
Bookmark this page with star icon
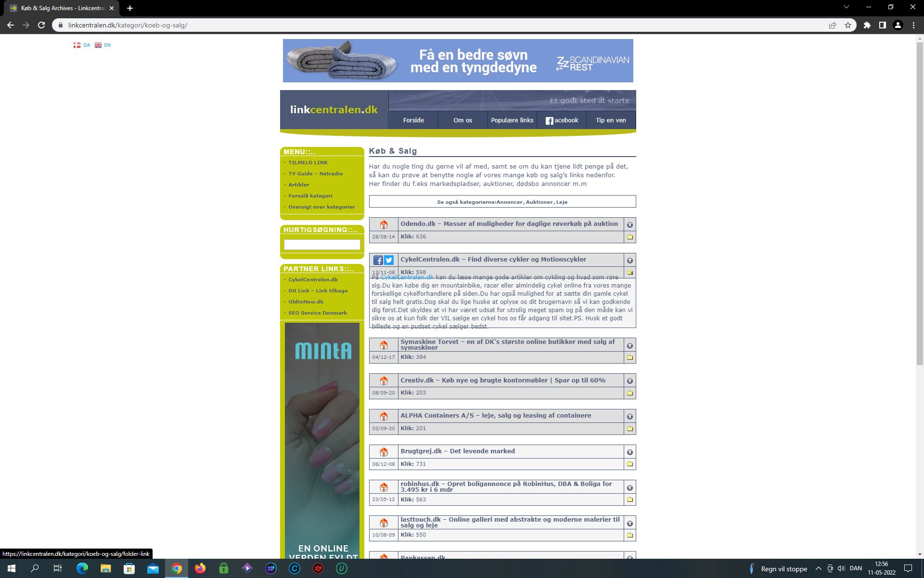[x=848, y=25]
